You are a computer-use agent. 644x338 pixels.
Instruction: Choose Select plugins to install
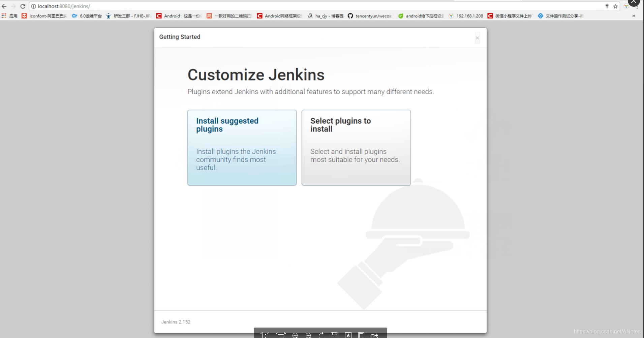(356, 148)
